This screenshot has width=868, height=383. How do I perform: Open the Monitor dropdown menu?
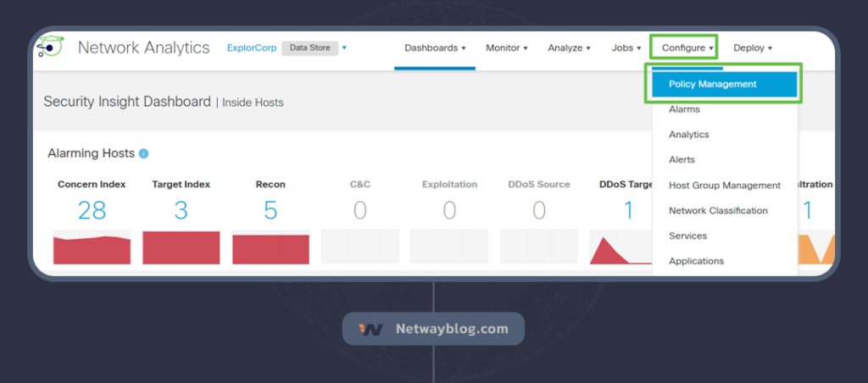pos(506,48)
